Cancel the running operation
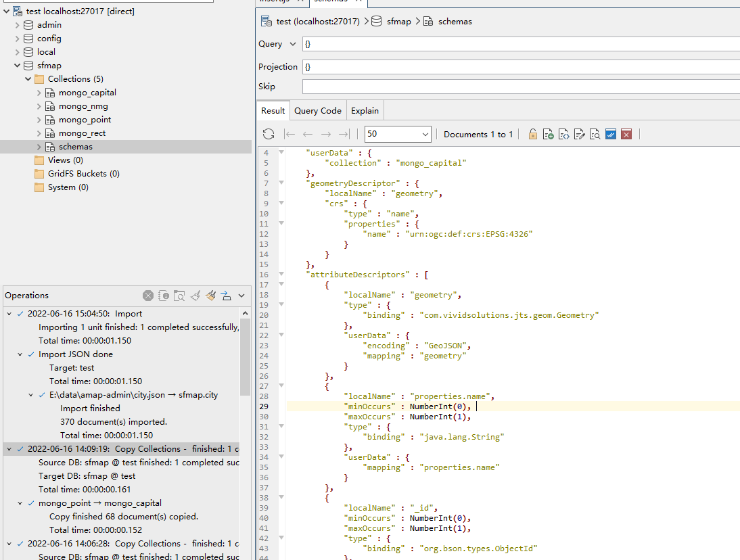The width and height of the screenshot is (740, 560). coord(148,296)
